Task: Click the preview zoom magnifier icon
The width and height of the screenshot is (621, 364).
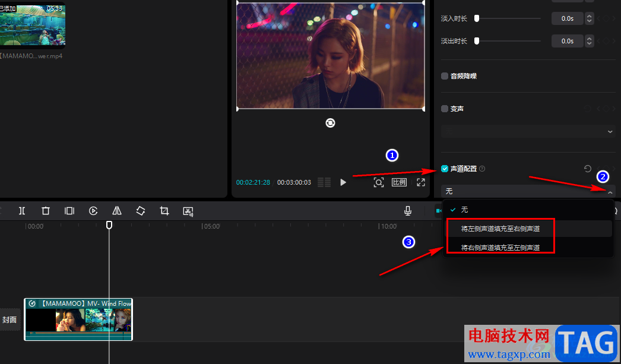Action: [379, 182]
